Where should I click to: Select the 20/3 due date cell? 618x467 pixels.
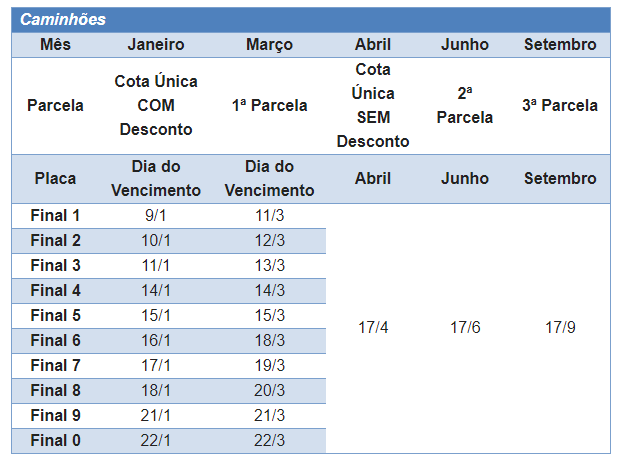[x=269, y=391]
